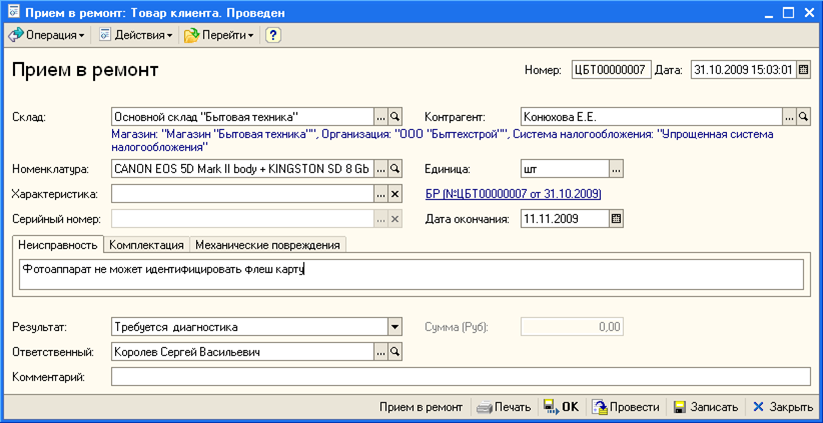Open calendar for Дата окончания field
823x423 pixels.
pyautogui.click(x=616, y=219)
